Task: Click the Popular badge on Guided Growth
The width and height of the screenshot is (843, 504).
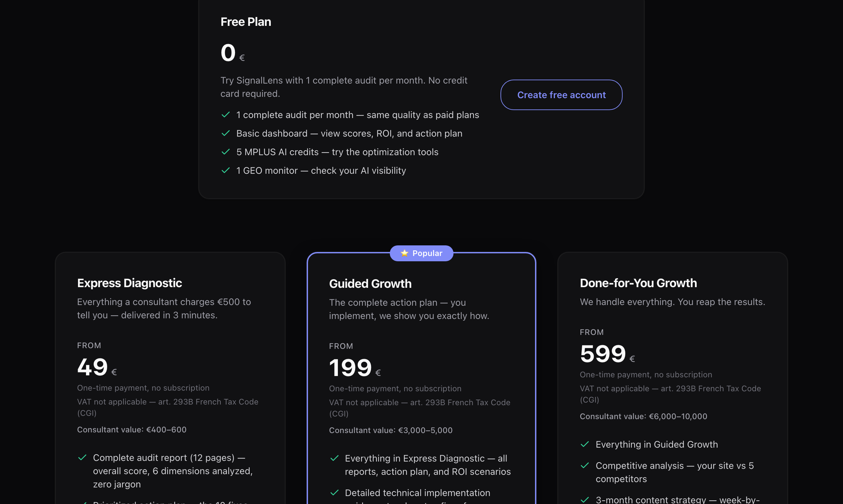Action: pos(421,253)
